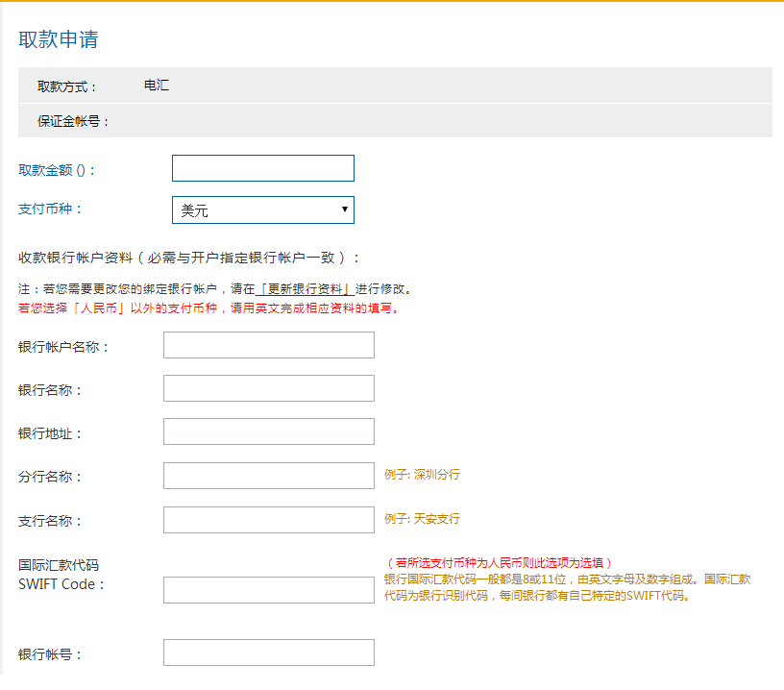Click the 收款银行帐户资料 section title
The width and height of the screenshot is (784, 690).
coord(189,258)
